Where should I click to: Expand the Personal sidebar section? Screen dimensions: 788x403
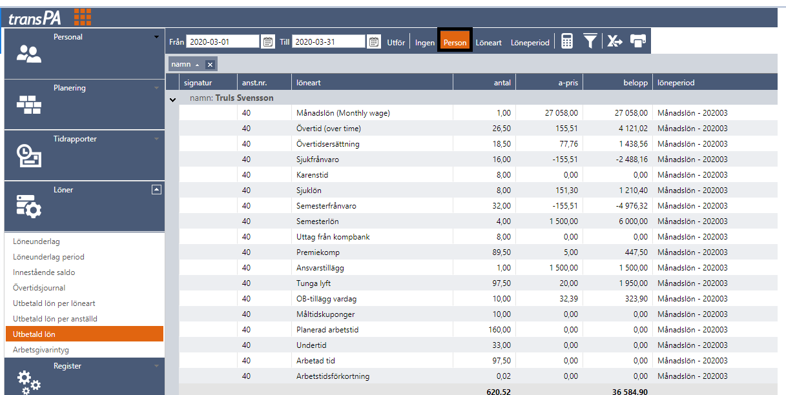(x=156, y=38)
